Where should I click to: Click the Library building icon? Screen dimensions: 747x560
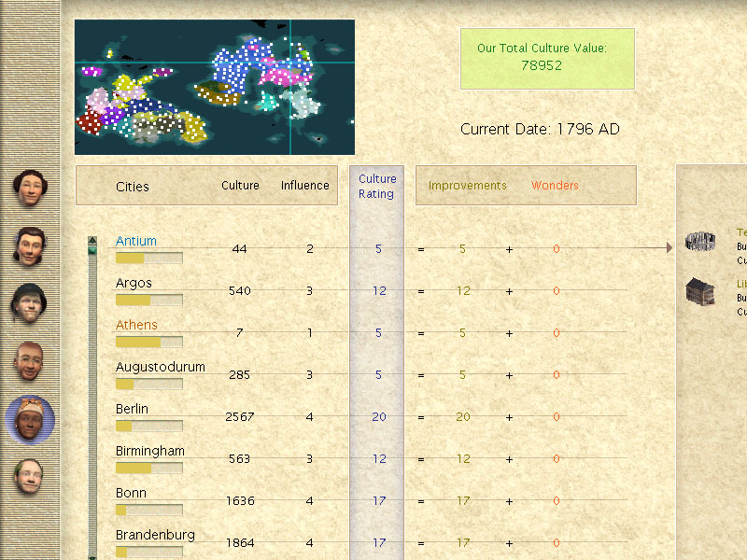pos(699,291)
